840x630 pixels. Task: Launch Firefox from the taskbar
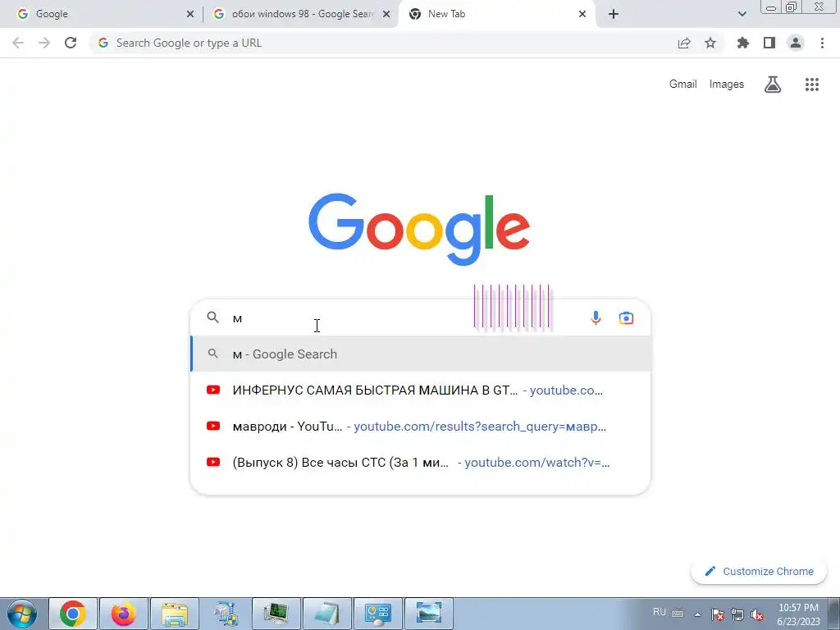124,614
